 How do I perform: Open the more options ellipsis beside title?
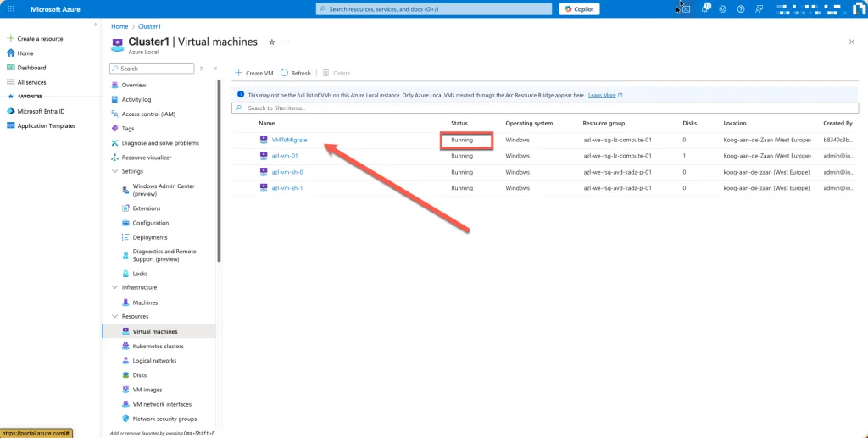[x=287, y=42]
